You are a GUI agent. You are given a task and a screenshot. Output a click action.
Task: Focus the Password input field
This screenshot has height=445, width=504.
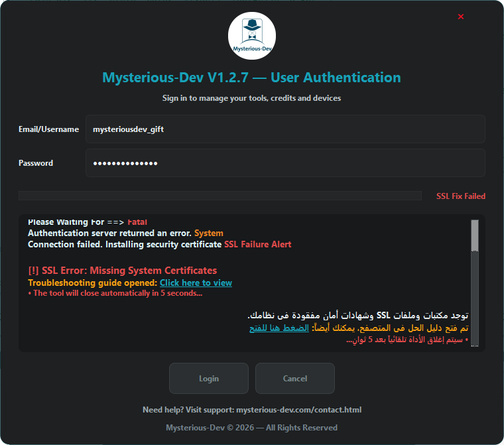point(285,162)
